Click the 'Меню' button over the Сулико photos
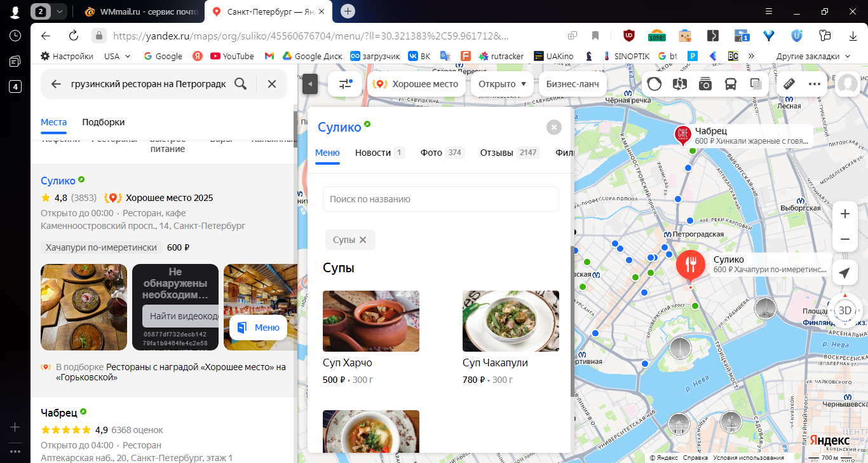Viewport: 868px width, 463px height. (x=259, y=328)
